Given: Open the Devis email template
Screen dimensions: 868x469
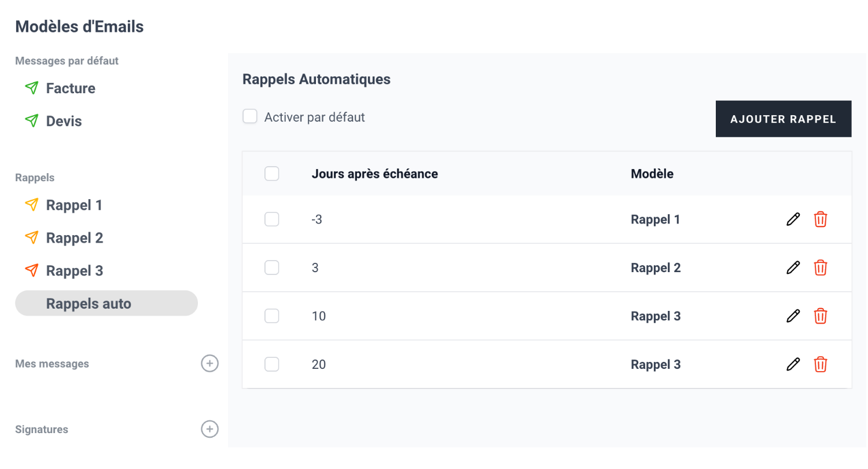Looking at the screenshot, I should [64, 122].
